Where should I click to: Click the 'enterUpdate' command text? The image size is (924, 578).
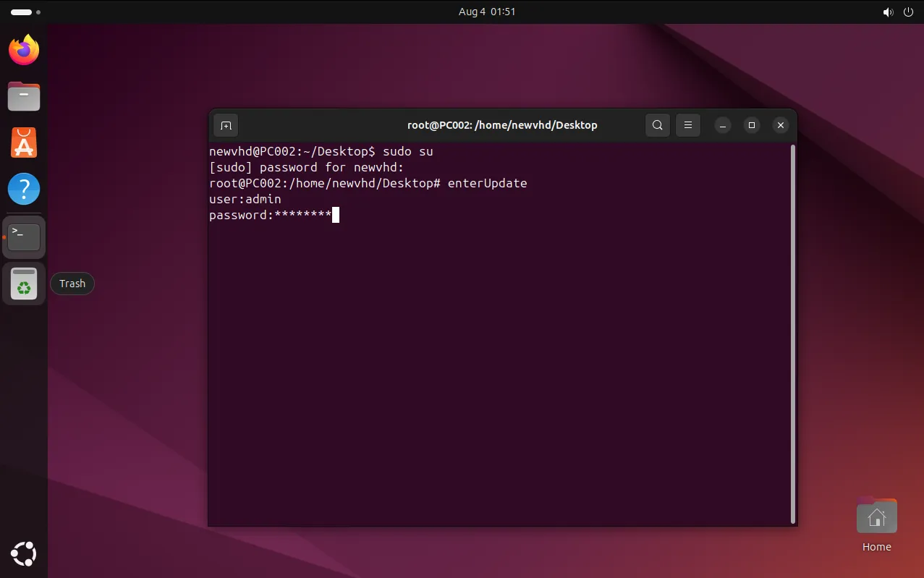tap(488, 184)
